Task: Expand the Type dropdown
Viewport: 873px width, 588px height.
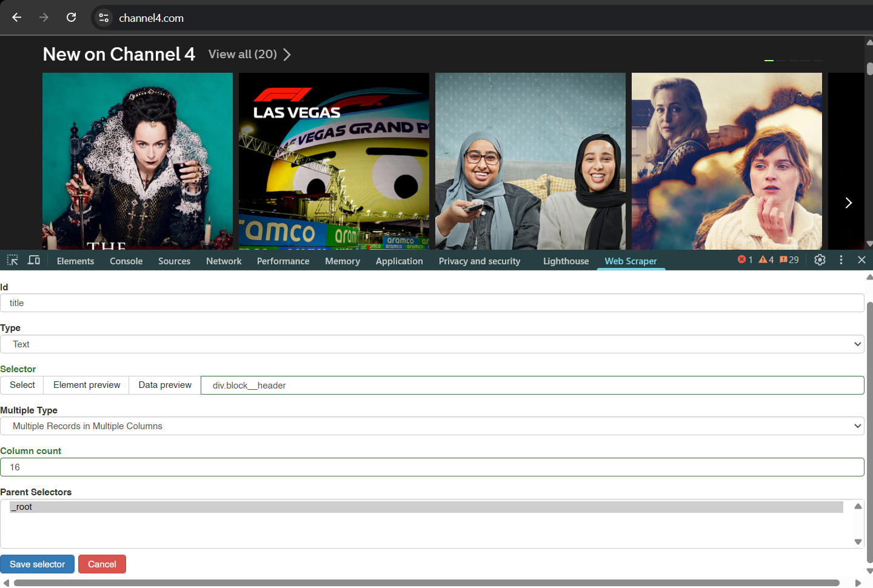Action: pyautogui.click(x=432, y=344)
